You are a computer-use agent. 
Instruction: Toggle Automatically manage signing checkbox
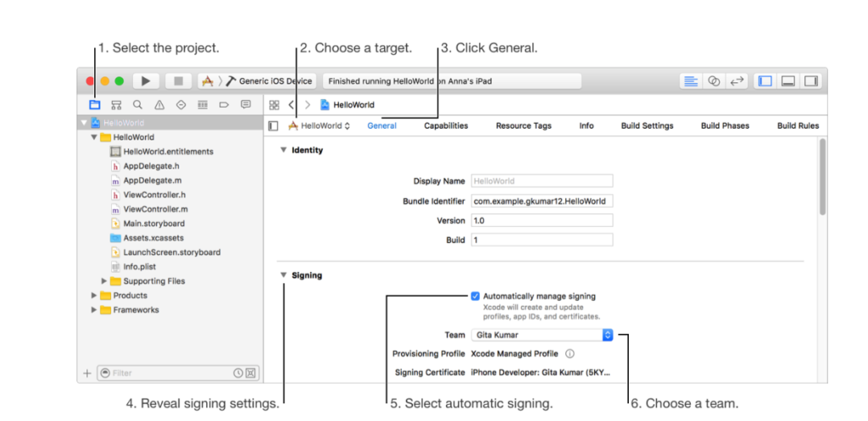(x=475, y=296)
